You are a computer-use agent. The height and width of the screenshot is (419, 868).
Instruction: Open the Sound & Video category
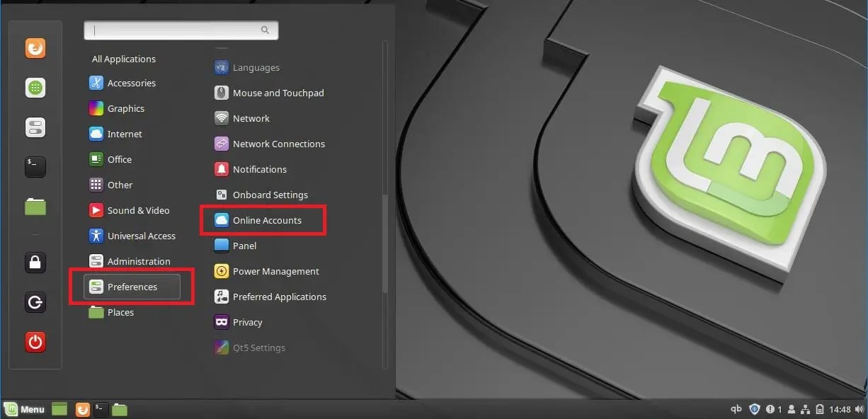click(x=137, y=210)
